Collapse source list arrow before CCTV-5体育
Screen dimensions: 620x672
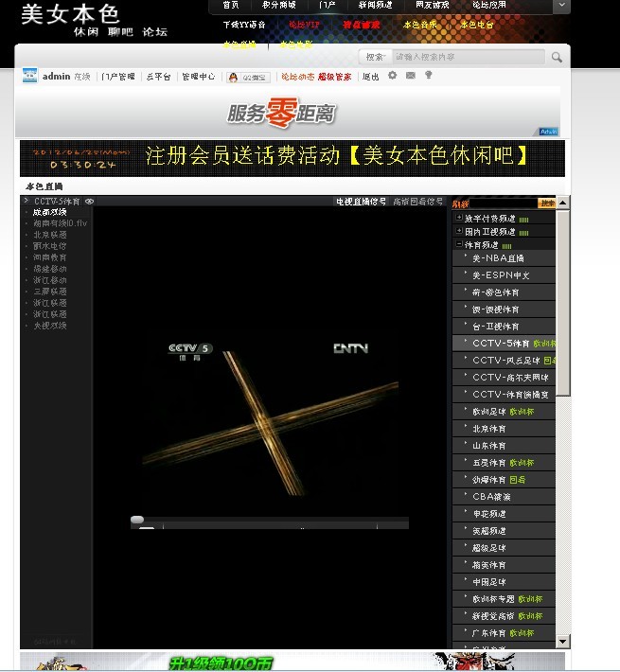click(27, 201)
